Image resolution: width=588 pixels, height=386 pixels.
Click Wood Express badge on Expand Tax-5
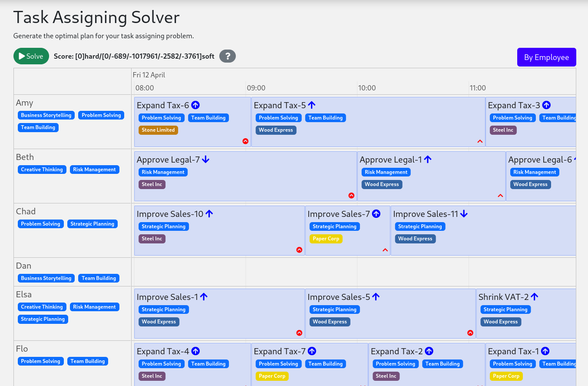(276, 130)
